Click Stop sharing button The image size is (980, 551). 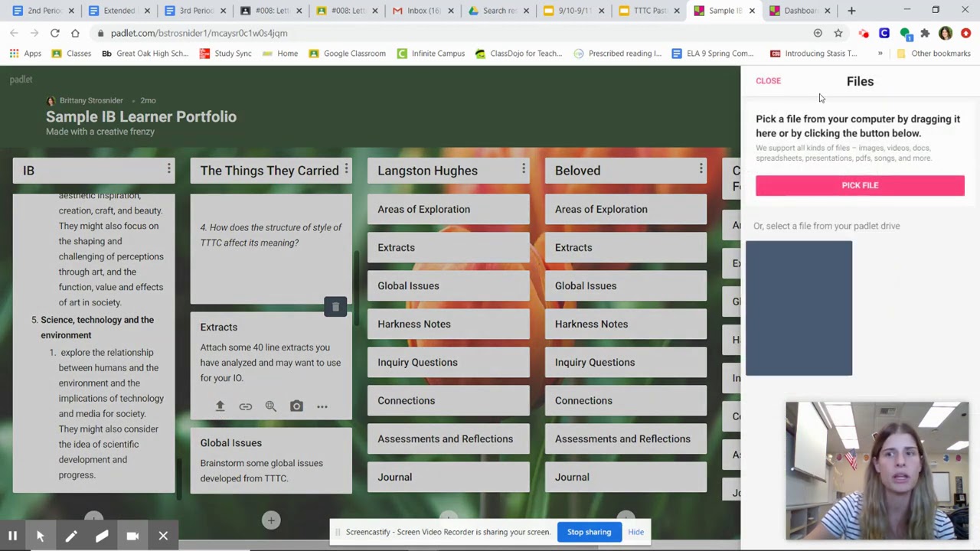point(589,532)
